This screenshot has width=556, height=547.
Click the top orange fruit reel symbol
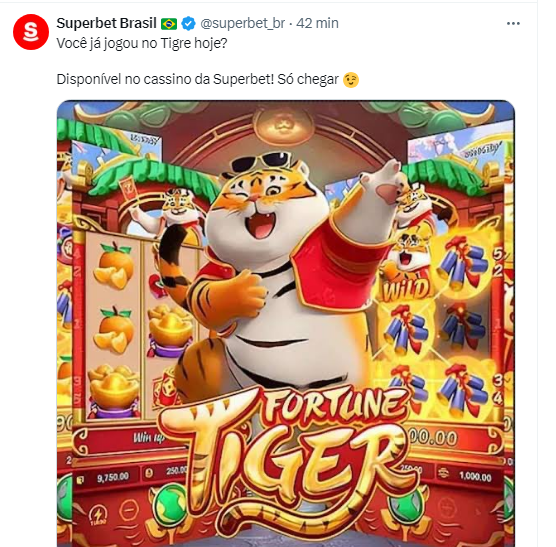coord(114,266)
